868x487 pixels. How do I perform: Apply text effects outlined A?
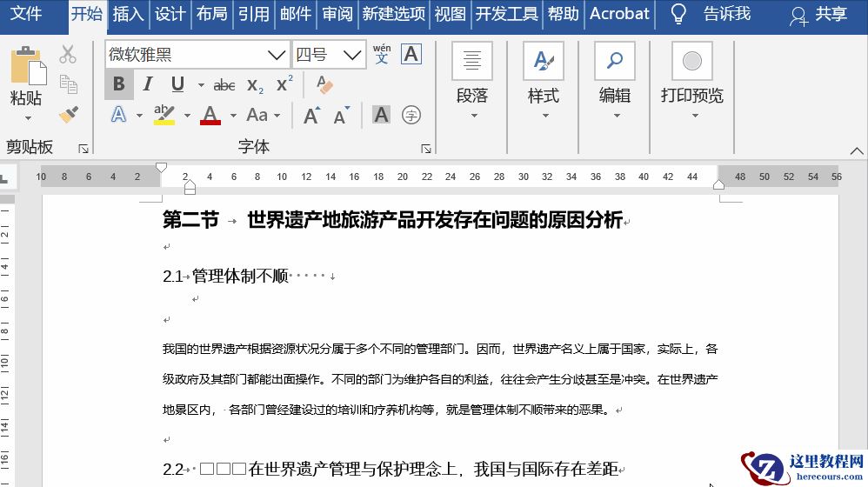tap(118, 115)
